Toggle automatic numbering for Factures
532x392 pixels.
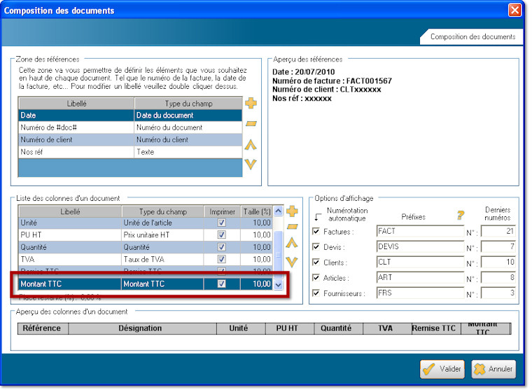coord(316,232)
